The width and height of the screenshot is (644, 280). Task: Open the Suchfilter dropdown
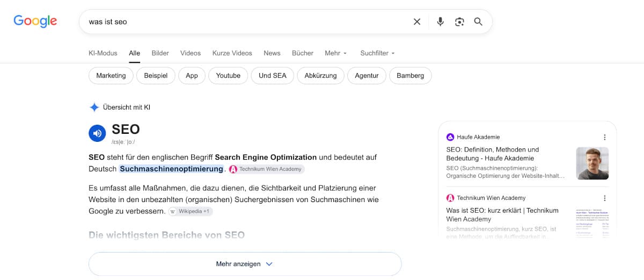click(378, 53)
